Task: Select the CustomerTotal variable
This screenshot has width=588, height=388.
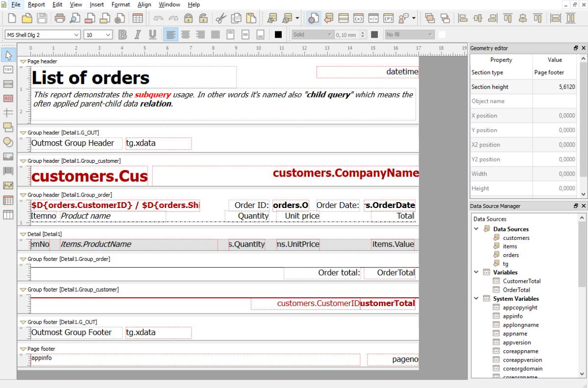Action: [x=521, y=281]
